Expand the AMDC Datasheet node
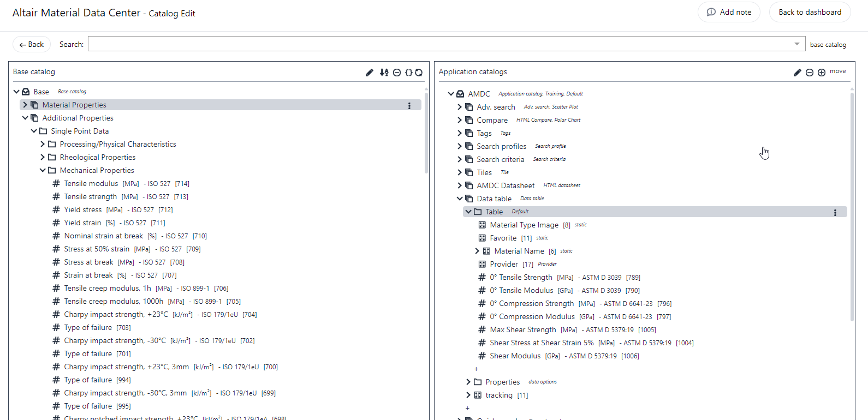 coord(460,185)
